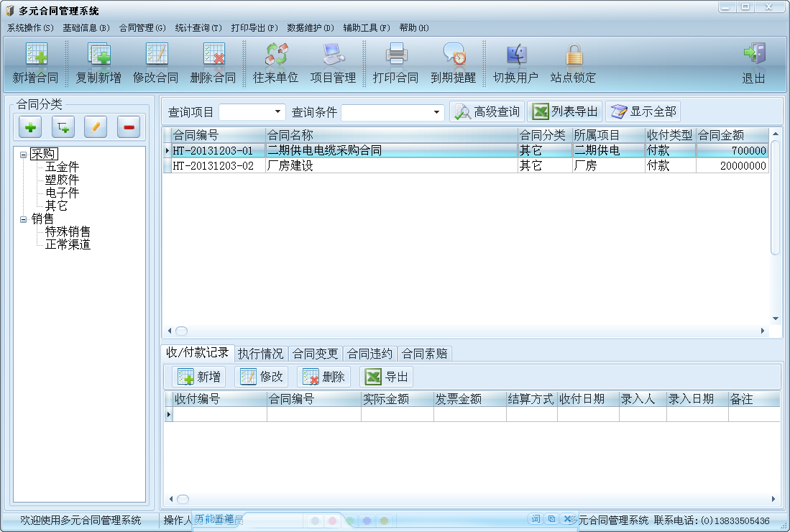Image resolution: width=790 pixels, height=532 pixels.
Task: Open the 帮助(H) menu
Action: click(x=414, y=28)
